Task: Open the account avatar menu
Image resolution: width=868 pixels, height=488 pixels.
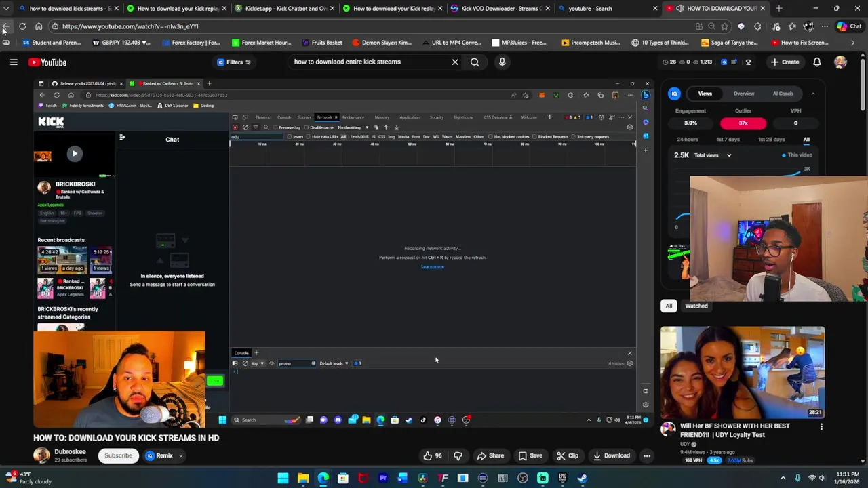Action: (x=840, y=62)
